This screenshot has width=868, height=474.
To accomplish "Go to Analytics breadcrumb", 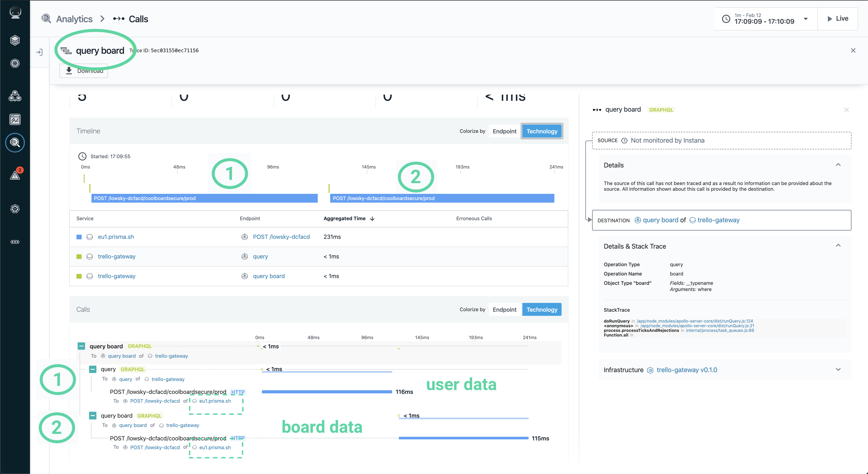I will click(74, 19).
